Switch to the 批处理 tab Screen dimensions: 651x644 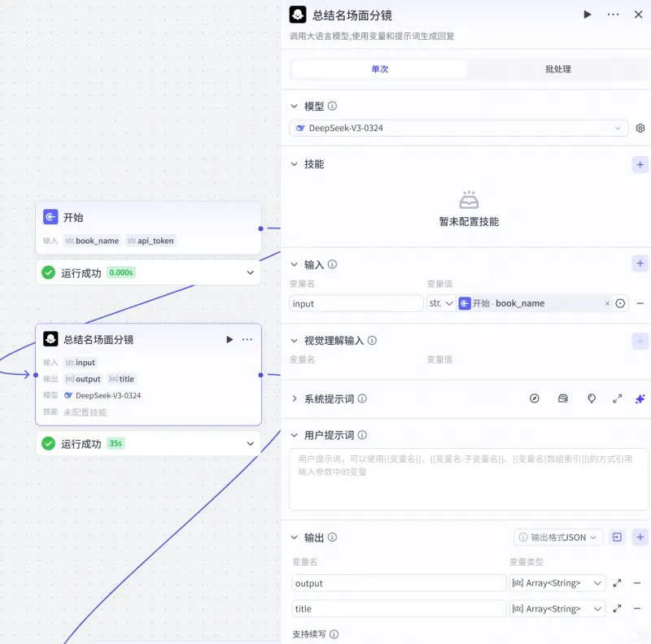tap(558, 68)
